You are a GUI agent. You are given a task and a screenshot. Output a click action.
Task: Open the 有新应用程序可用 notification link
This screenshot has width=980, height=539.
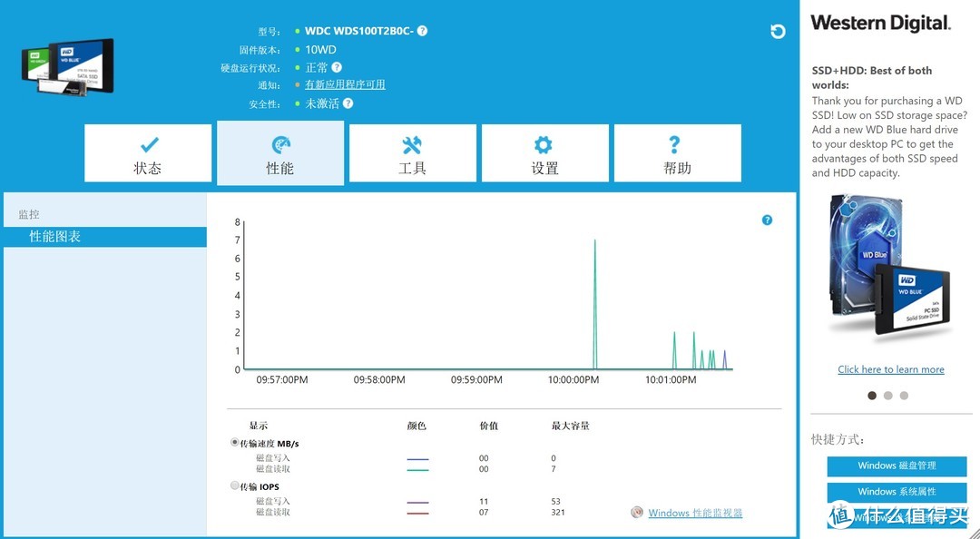345,85
